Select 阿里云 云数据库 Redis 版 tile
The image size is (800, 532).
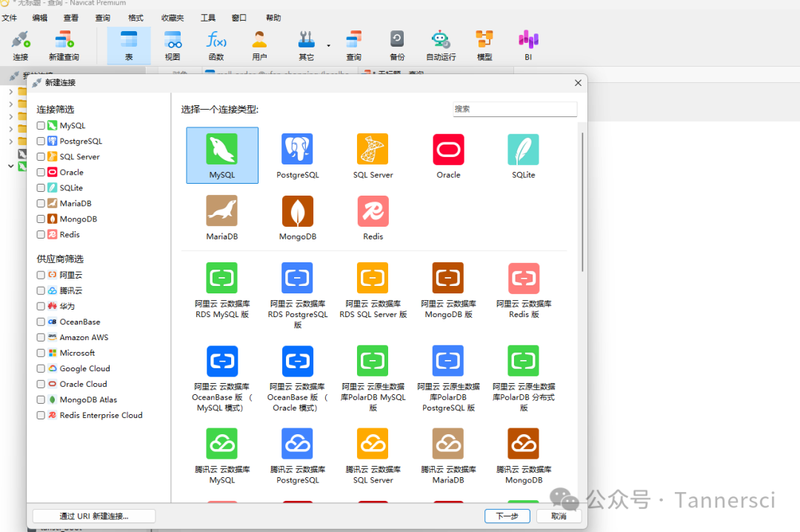coord(524,290)
